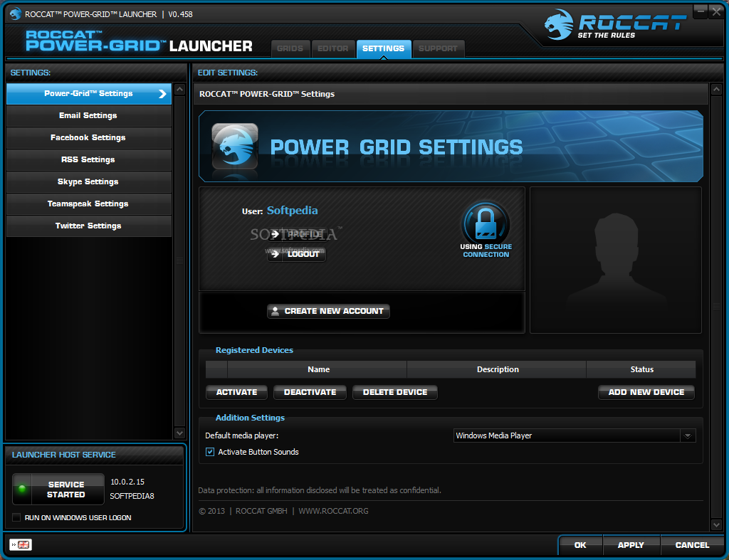Toggle Activate Button Sounds checkbox

210,452
